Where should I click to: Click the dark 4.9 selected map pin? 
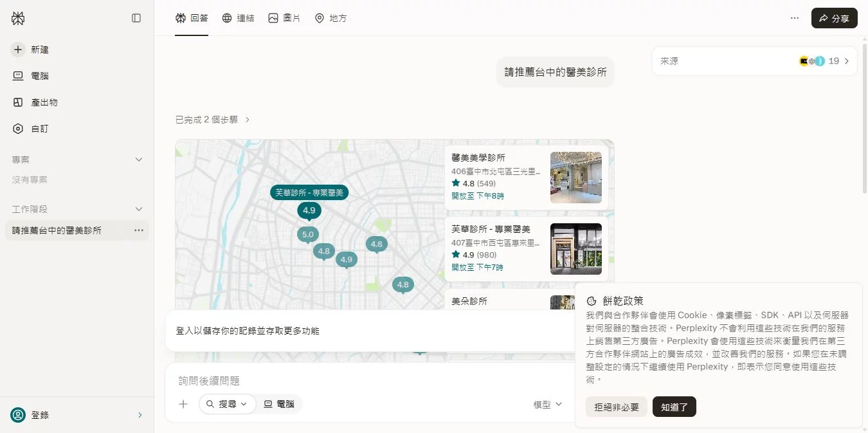[x=309, y=210]
